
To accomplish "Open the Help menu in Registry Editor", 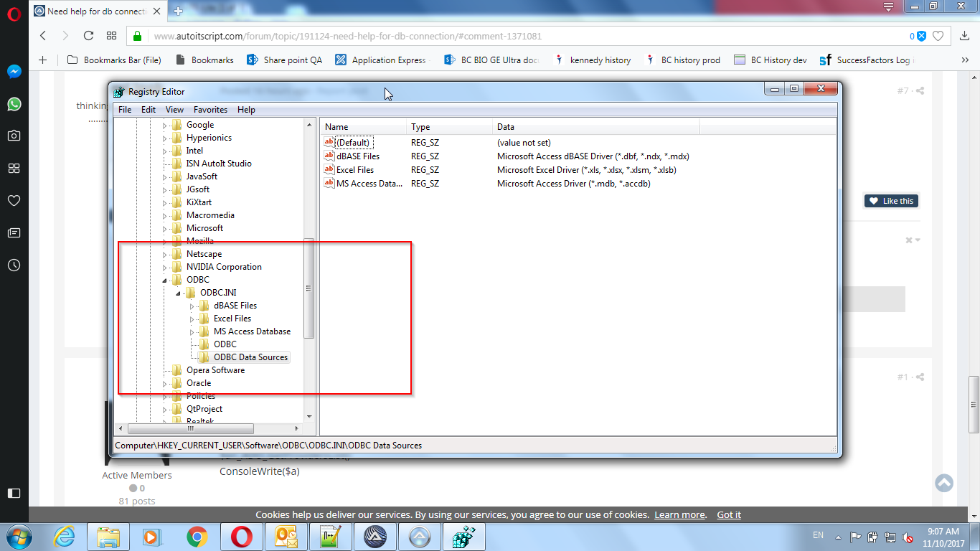I will point(246,110).
